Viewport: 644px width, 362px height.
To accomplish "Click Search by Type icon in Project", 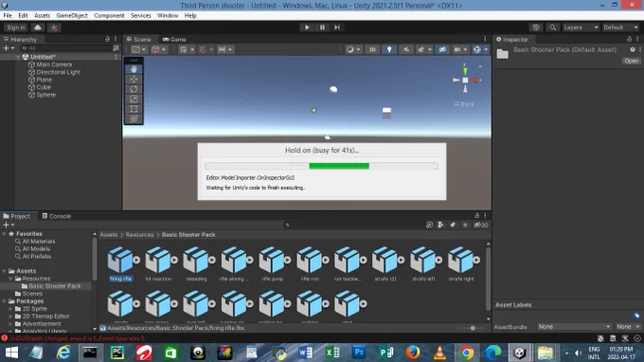I will (440, 226).
